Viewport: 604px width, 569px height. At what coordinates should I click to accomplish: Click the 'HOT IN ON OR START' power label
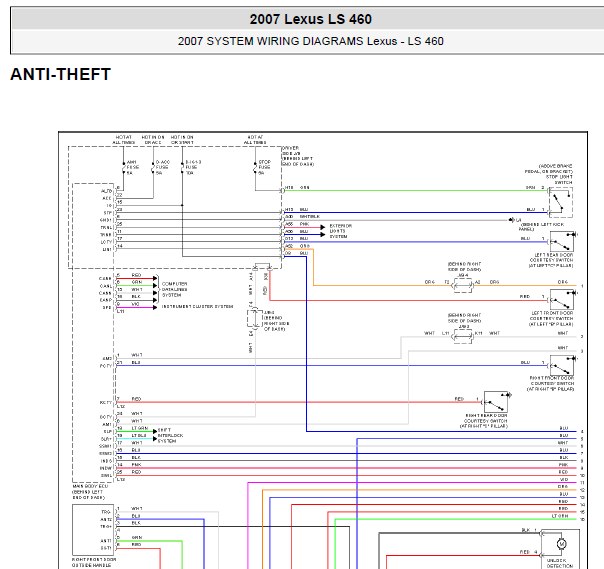click(x=182, y=140)
